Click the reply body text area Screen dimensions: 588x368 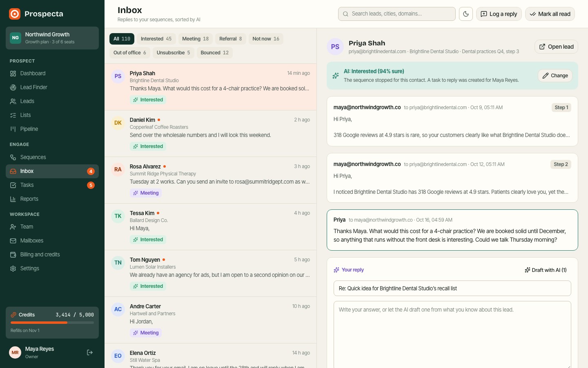click(452, 334)
